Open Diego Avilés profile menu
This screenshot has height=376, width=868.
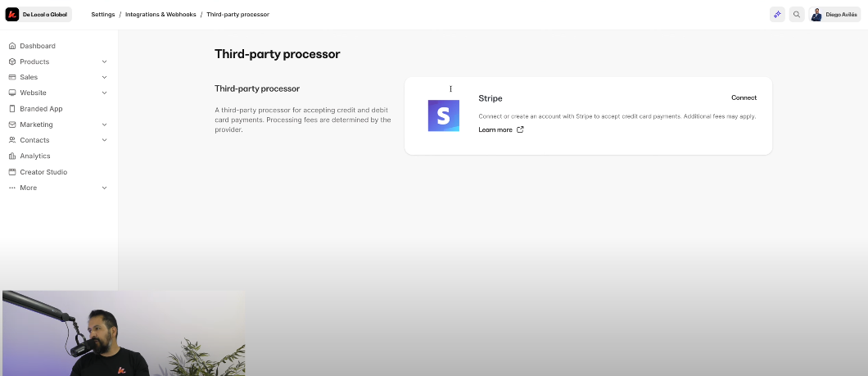click(x=834, y=14)
